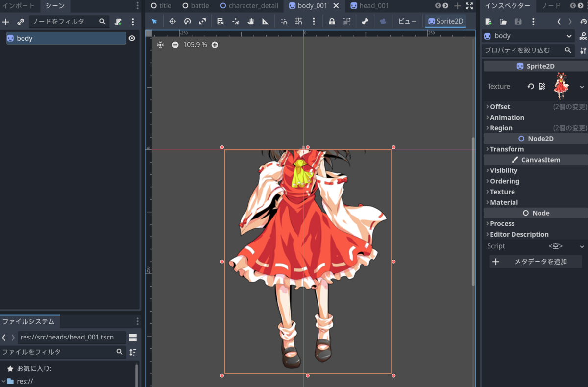The image size is (588, 387).
Task: Expand the Region section
Action: tap(535, 128)
